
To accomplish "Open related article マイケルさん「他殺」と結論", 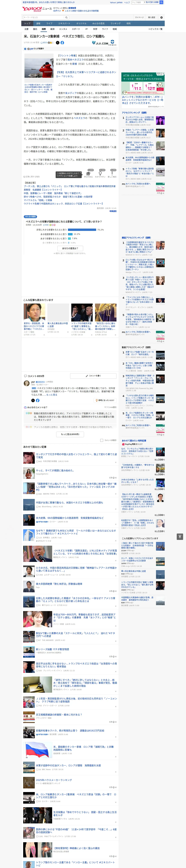I will coord(38,200).
